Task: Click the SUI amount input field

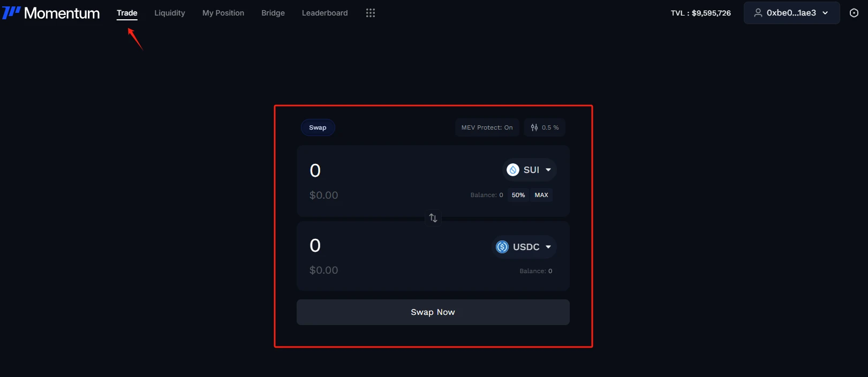Action: click(375, 170)
